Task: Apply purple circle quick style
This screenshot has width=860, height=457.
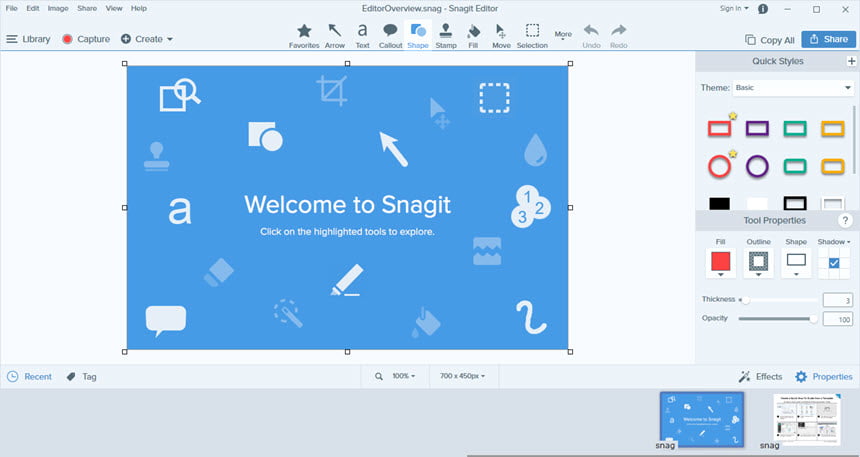Action: tap(757, 166)
